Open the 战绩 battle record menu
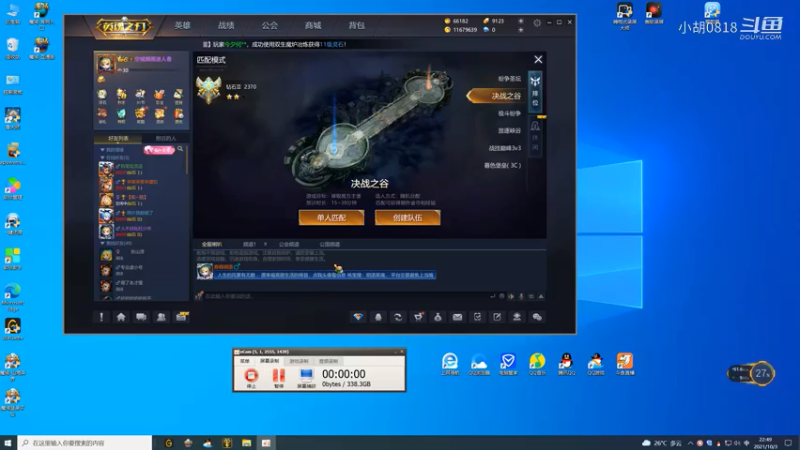 tap(226, 25)
